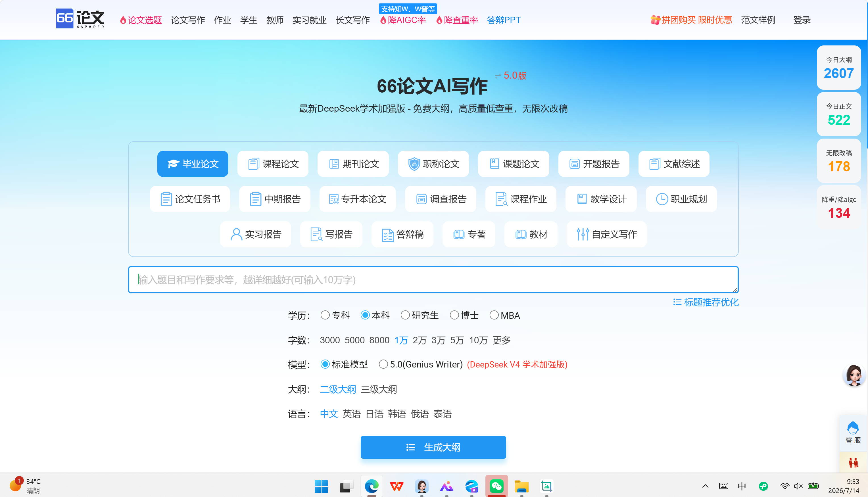Open WeChat from the taskbar
Screen dimensions: 868x497
click(497, 486)
